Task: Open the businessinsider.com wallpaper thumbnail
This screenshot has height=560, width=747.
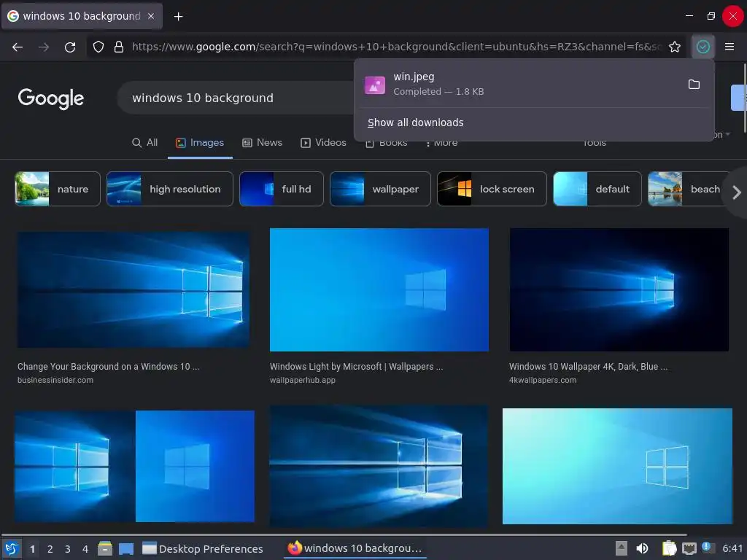Action: [x=133, y=289]
